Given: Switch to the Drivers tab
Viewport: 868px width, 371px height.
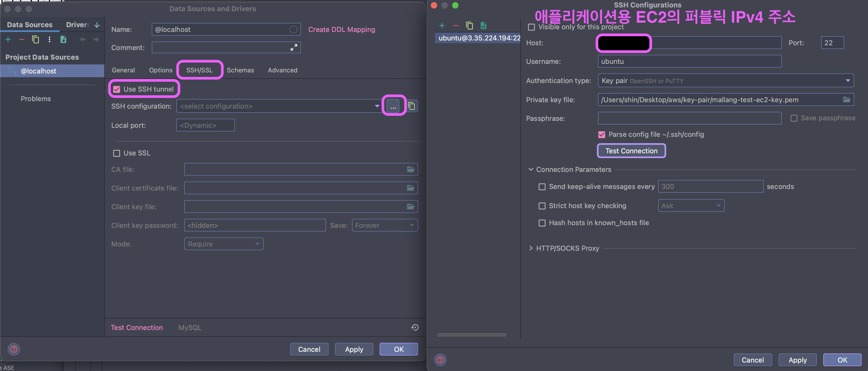Looking at the screenshot, I should coord(77,24).
